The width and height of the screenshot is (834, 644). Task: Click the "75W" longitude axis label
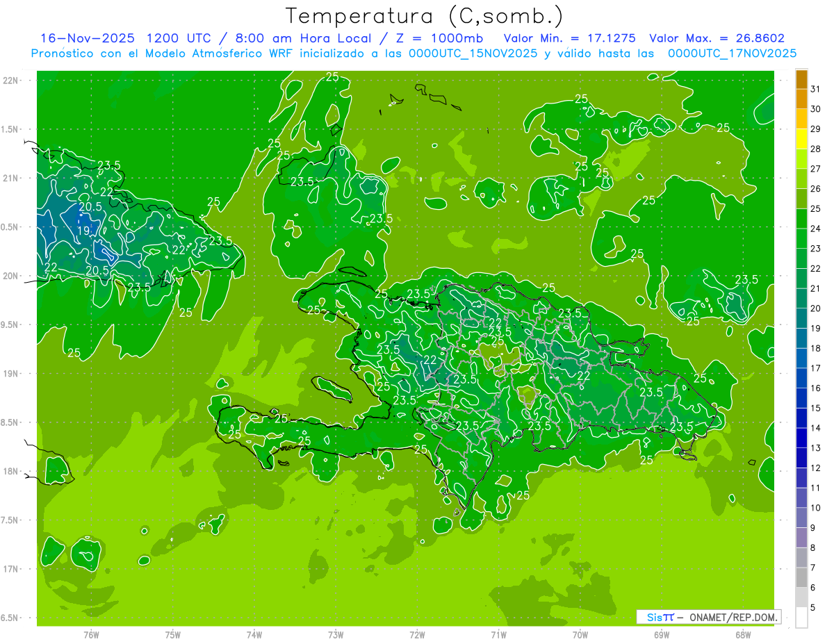click(x=173, y=635)
